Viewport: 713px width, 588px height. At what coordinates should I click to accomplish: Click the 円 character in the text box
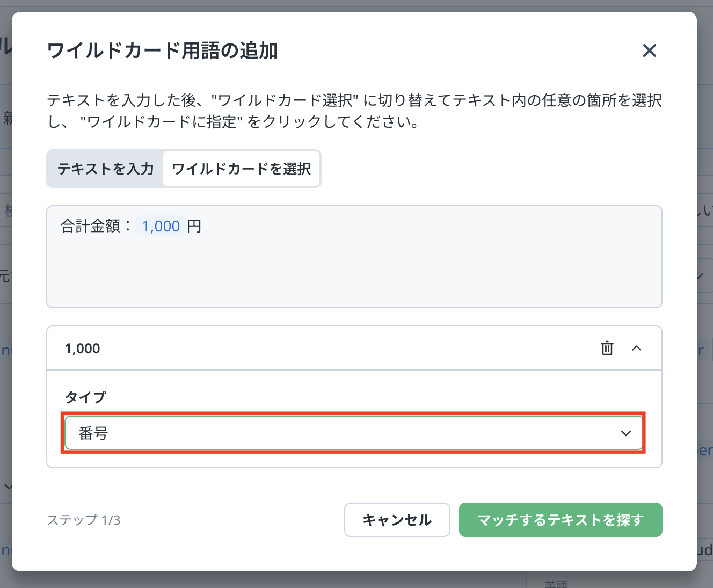point(194,227)
